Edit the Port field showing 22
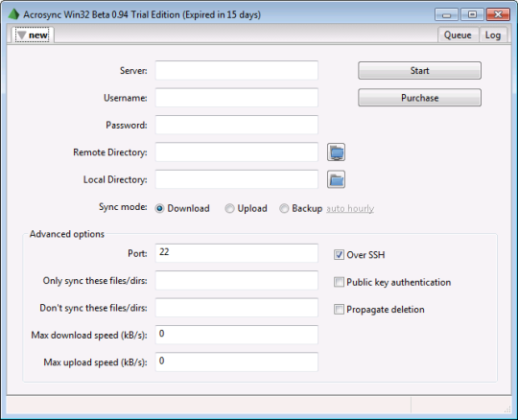The height and width of the screenshot is (420, 518). pyautogui.click(x=237, y=253)
